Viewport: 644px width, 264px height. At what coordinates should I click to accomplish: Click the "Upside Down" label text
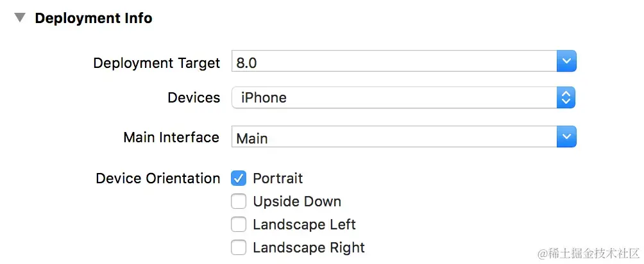(x=297, y=201)
